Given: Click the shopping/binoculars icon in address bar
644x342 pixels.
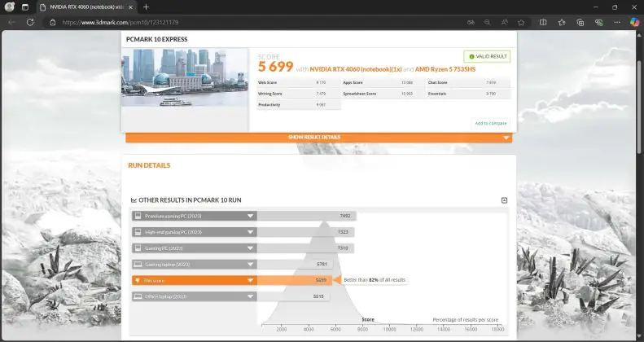Looking at the screenshot, I should point(471,23).
